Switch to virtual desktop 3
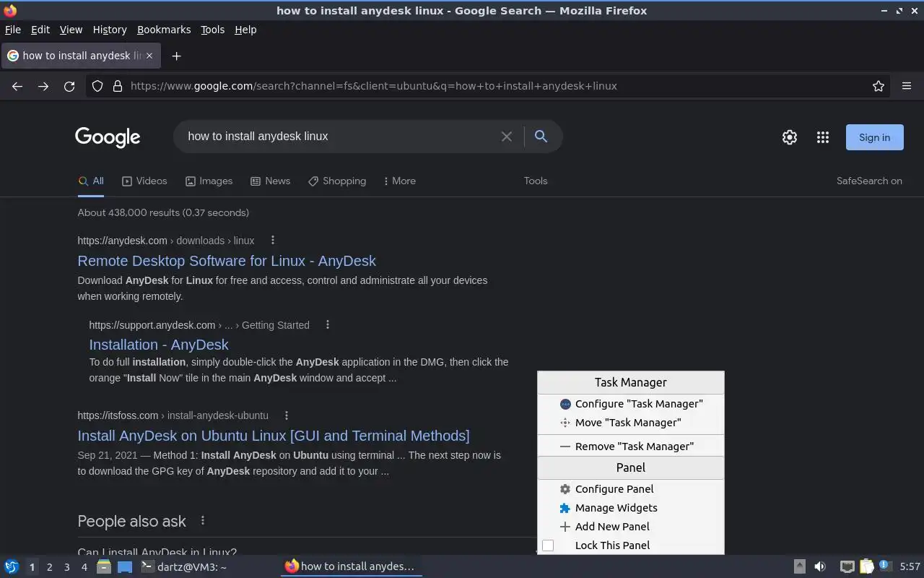The image size is (924, 578). click(66, 567)
